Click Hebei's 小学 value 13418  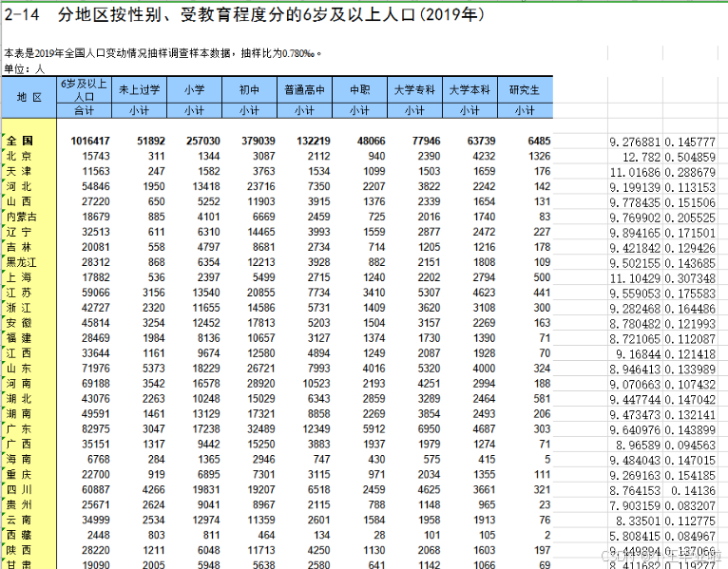point(205,186)
